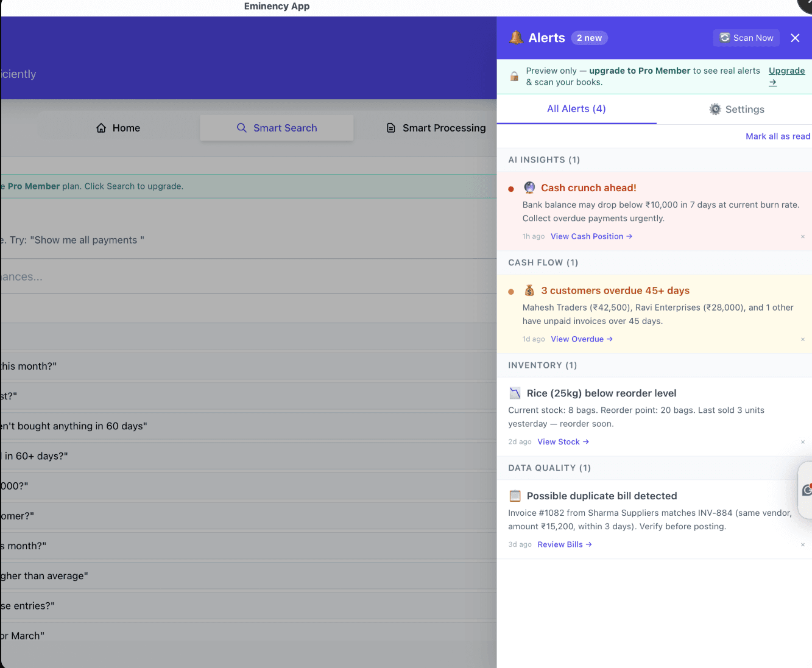Screen dimensions: 812x668
Task: Click the '1h ago' timestamp
Action: (x=534, y=236)
